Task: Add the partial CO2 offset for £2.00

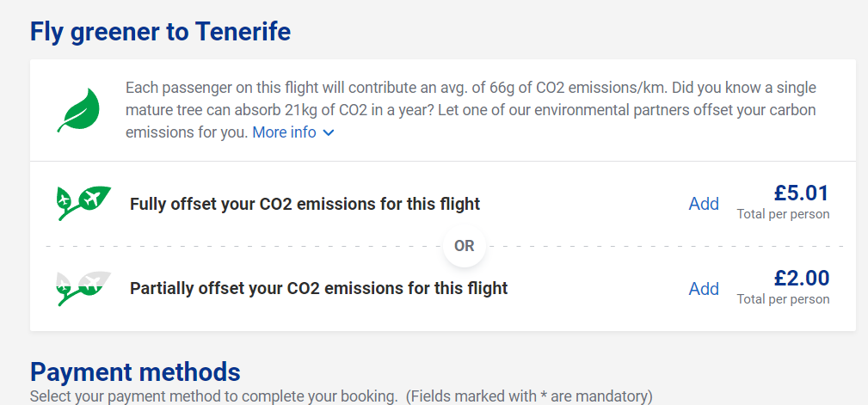Action: (704, 289)
